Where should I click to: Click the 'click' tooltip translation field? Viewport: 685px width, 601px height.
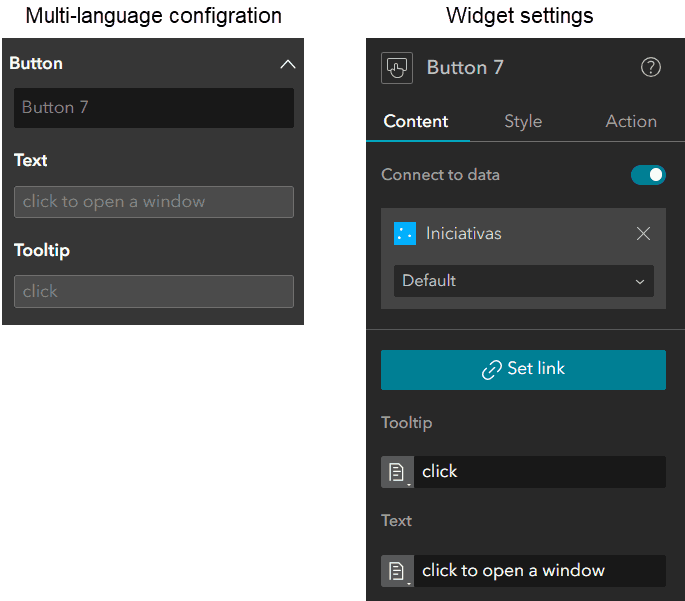click(154, 291)
